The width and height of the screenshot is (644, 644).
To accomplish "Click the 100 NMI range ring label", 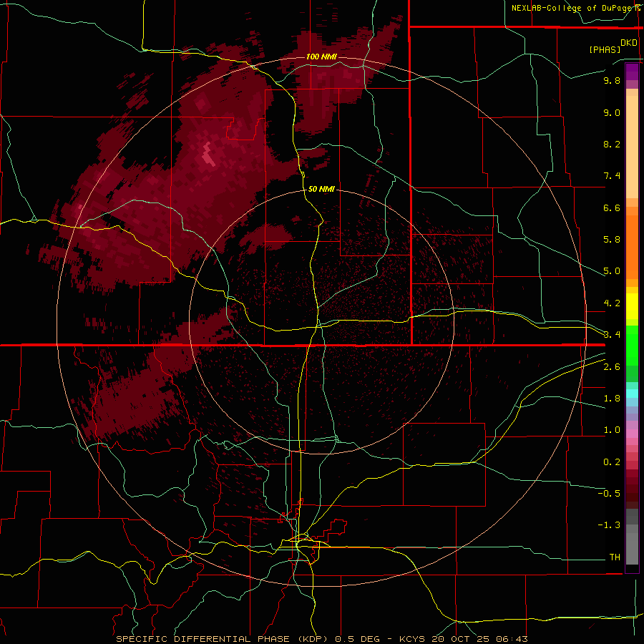I will click(321, 57).
